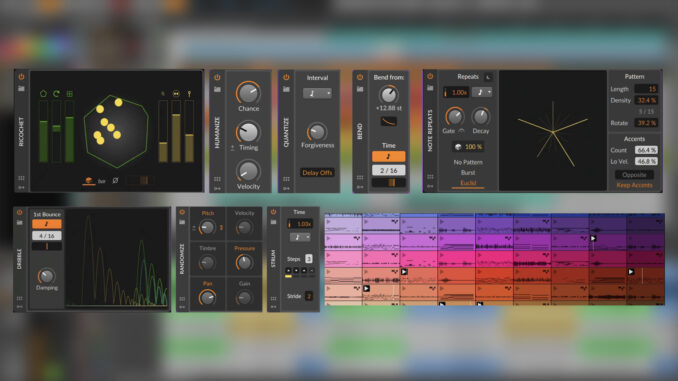
Task: Open the Quantize Interval note dropdown
Action: 317,93
